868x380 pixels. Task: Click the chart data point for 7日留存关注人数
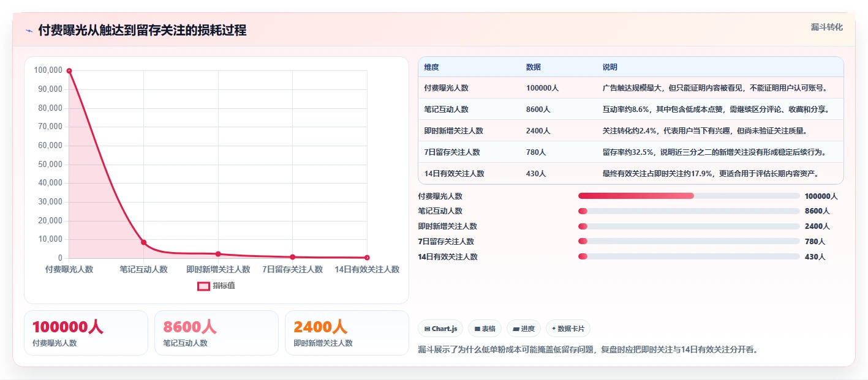tap(292, 257)
